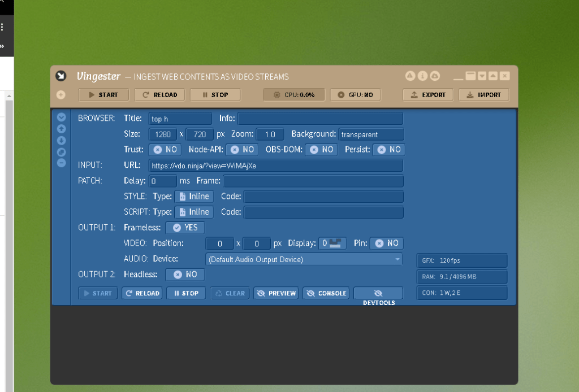Click double-chevron in left background window
The image size is (579, 392).
click(2, 46)
